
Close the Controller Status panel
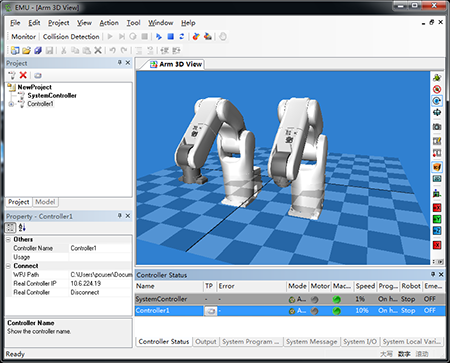point(441,274)
